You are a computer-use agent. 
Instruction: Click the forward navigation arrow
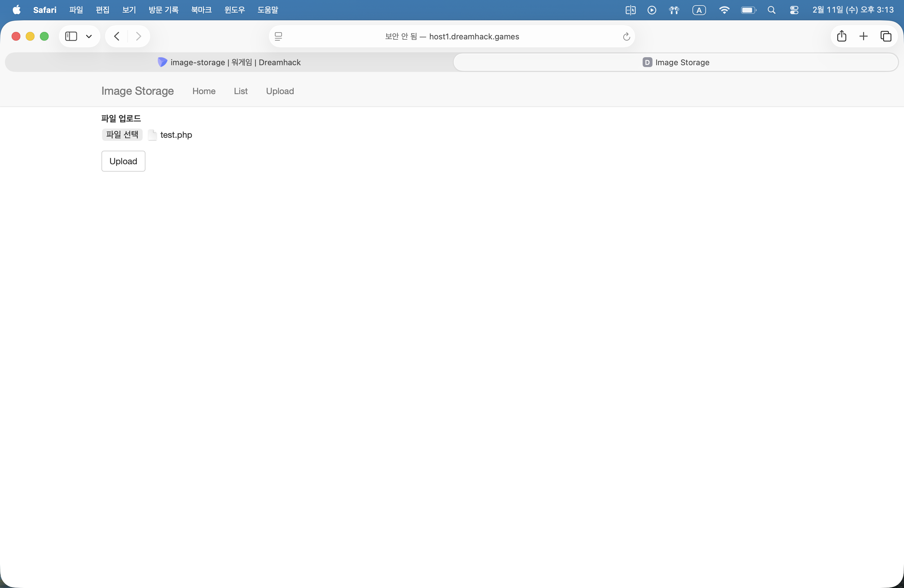(139, 37)
